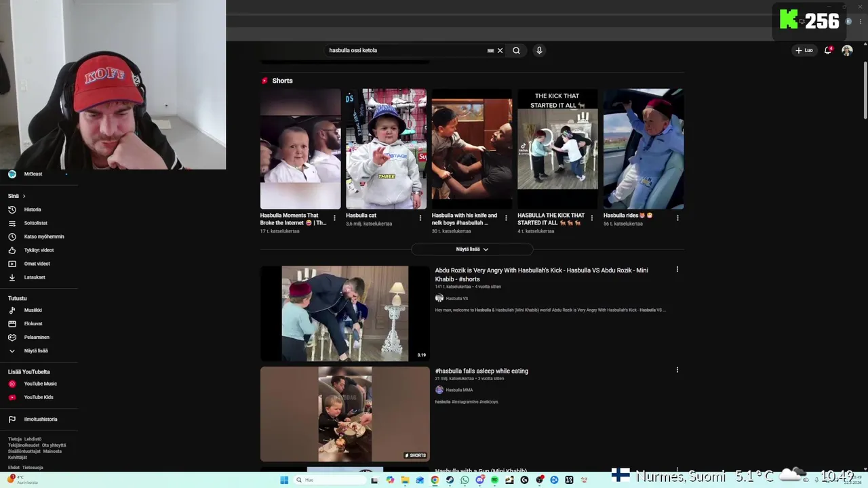Open YouTube Kids icon in sidebar

tap(12, 397)
